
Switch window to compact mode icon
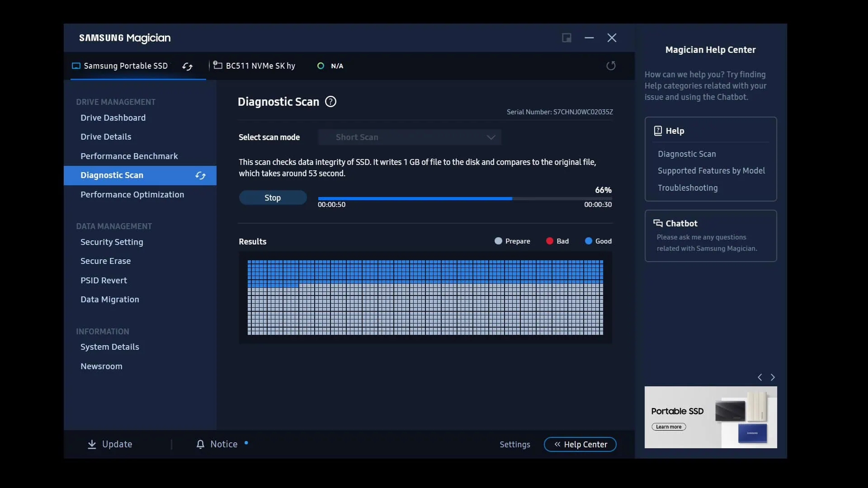[x=566, y=38]
